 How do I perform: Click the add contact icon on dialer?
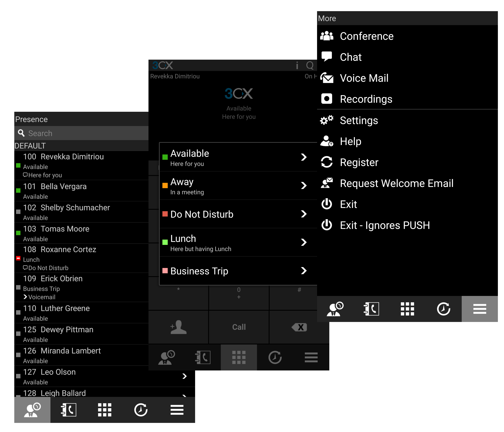click(178, 327)
